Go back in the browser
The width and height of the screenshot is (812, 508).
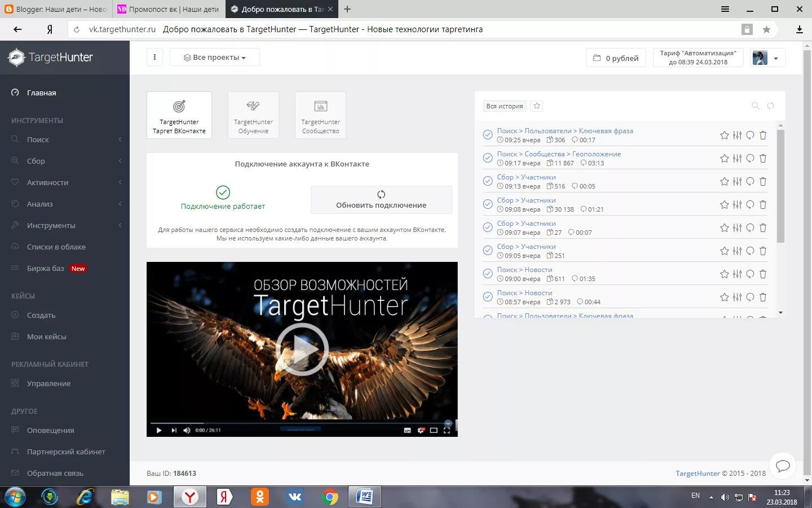click(17, 29)
